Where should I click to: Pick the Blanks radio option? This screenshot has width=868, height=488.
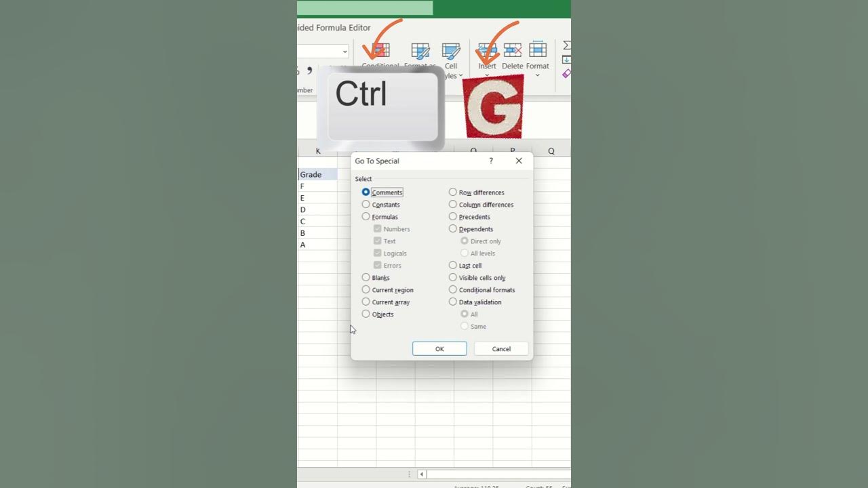click(366, 278)
